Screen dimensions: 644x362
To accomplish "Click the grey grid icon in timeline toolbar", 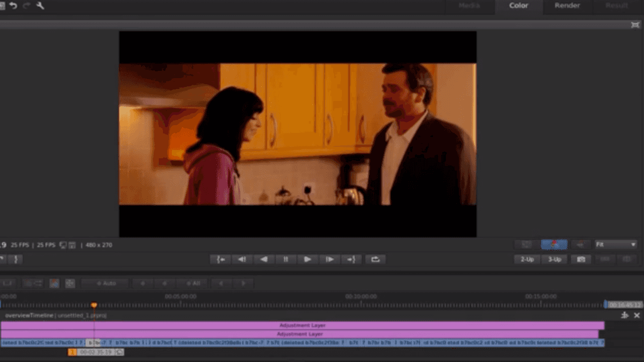I will point(70,283).
